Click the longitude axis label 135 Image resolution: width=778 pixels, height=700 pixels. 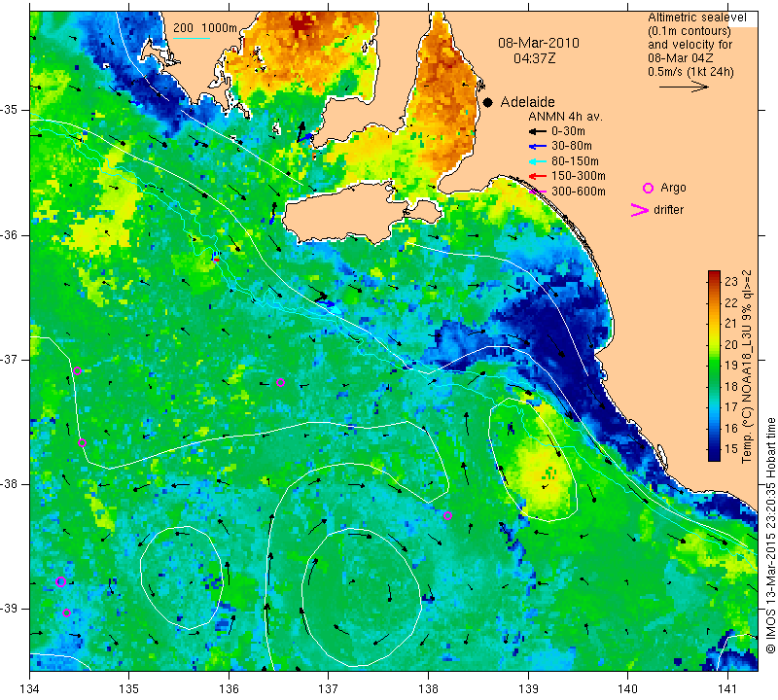pos(129,689)
